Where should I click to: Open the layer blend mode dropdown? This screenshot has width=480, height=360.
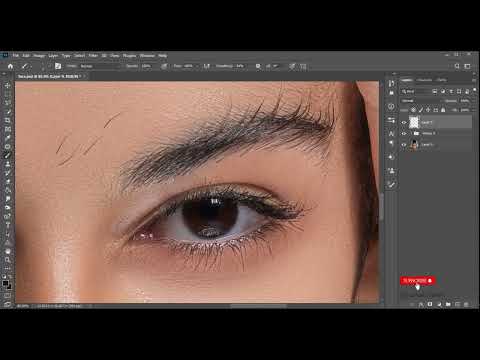coord(421,101)
